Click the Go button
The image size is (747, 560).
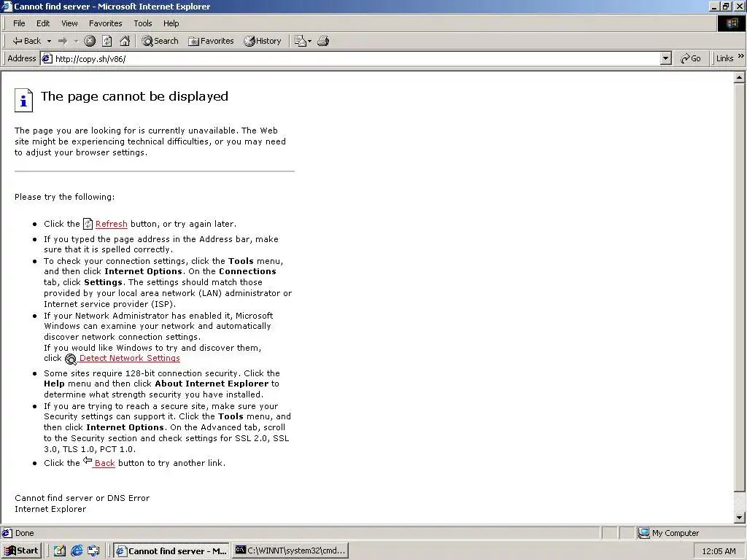(690, 58)
